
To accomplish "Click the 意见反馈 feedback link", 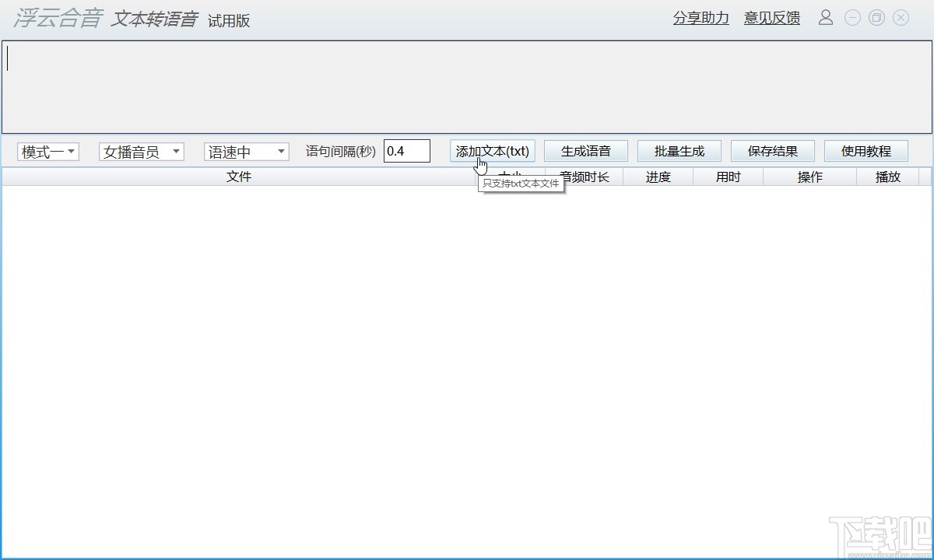I will (771, 17).
